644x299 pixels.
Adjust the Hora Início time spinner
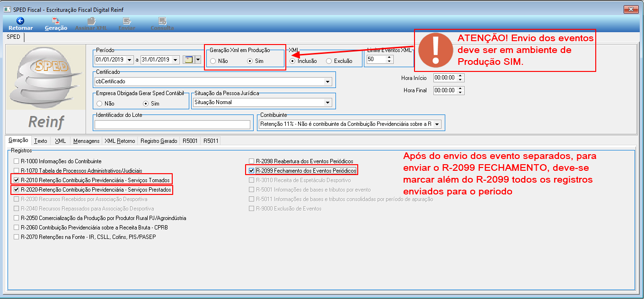click(x=461, y=78)
